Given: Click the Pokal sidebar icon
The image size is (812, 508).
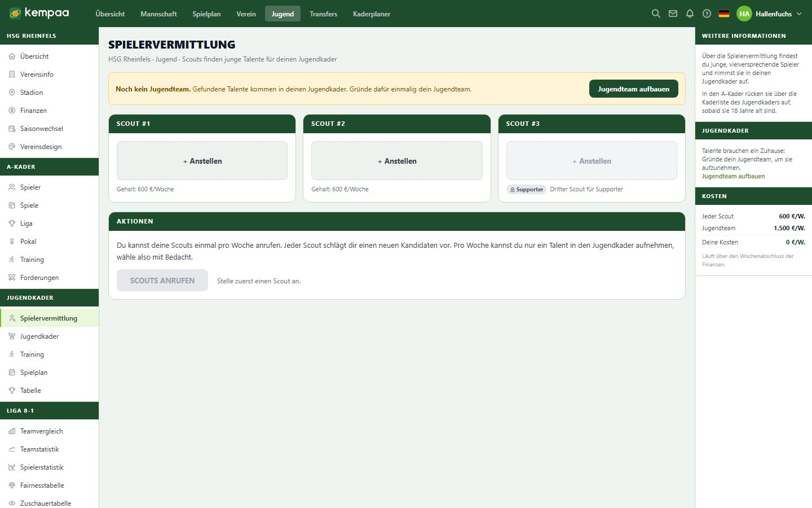Looking at the screenshot, I should click(x=12, y=242).
